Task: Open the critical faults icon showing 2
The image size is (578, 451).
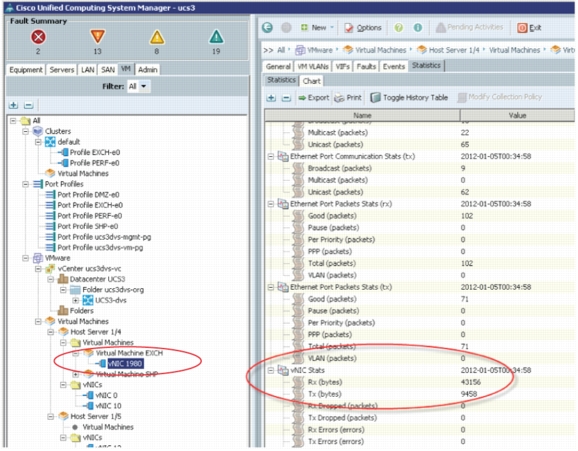Action: tap(38, 37)
